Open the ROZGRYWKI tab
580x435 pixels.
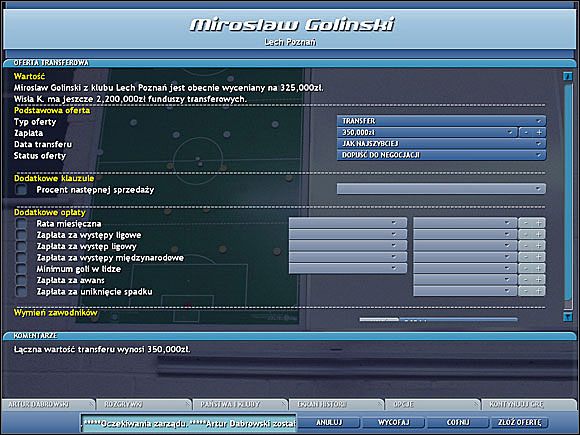click(x=144, y=404)
